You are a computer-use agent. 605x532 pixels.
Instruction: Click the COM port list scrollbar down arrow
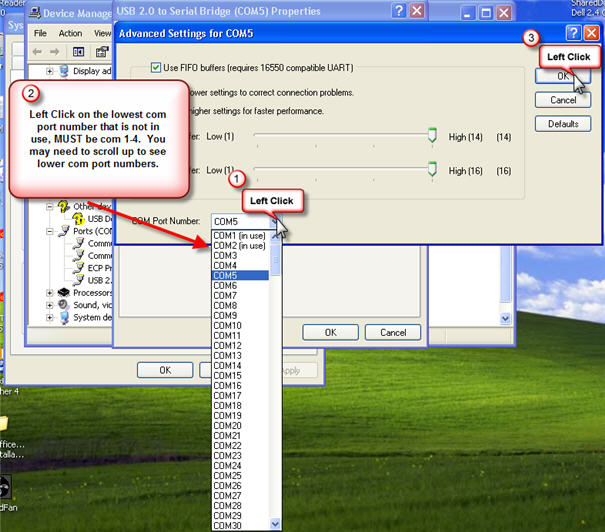pos(275,524)
